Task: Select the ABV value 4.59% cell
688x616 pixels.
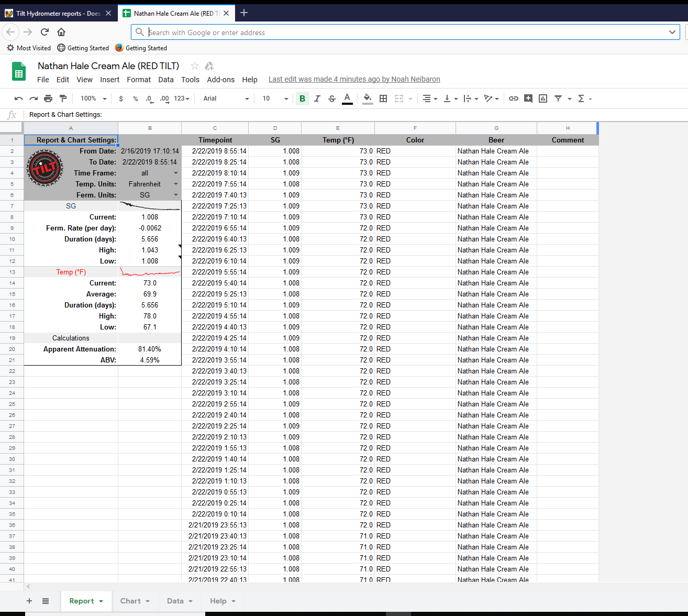Action: click(150, 360)
